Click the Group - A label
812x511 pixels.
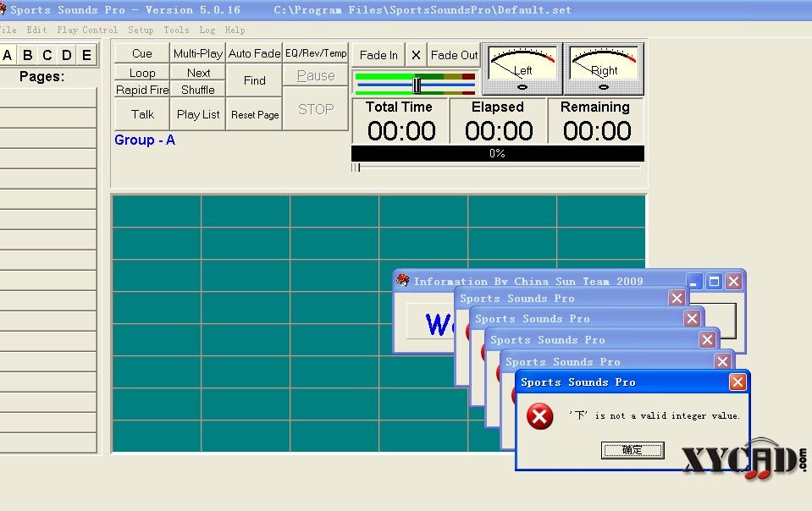pos(145,140)
